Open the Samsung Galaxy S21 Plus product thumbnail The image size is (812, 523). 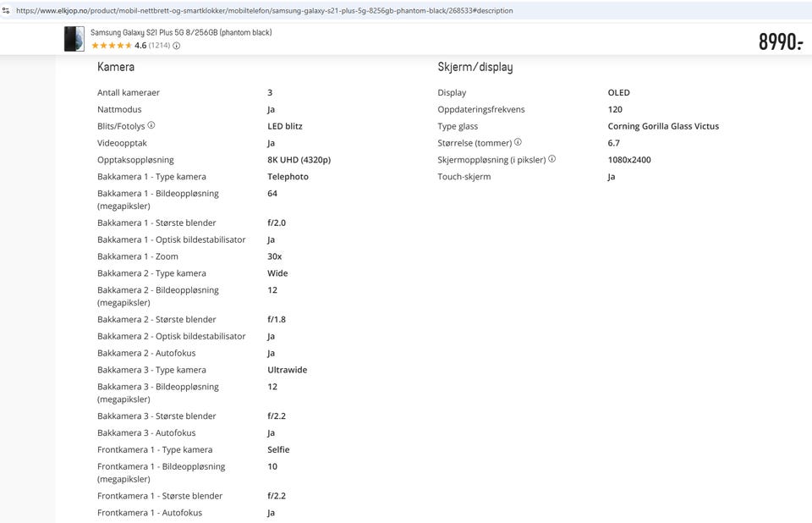pos(74,39)
